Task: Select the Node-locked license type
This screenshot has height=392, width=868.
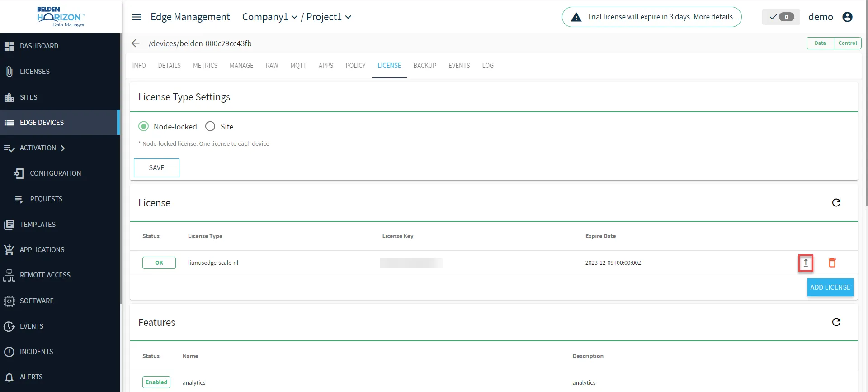Action: (x=143, y=127)
